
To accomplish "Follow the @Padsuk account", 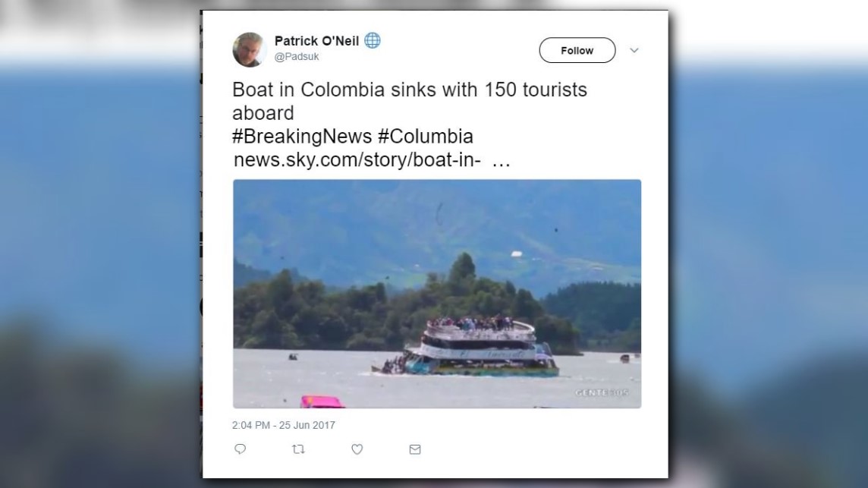I will pyautogui.click(x=577, y=50).
